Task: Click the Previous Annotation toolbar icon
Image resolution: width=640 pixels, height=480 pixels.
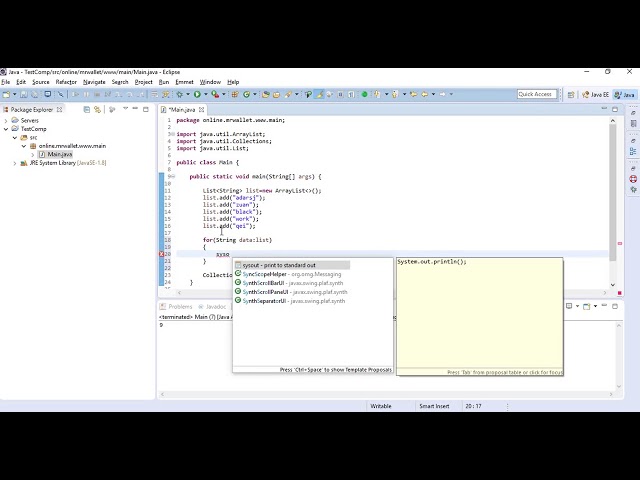Action: (395, 95)
